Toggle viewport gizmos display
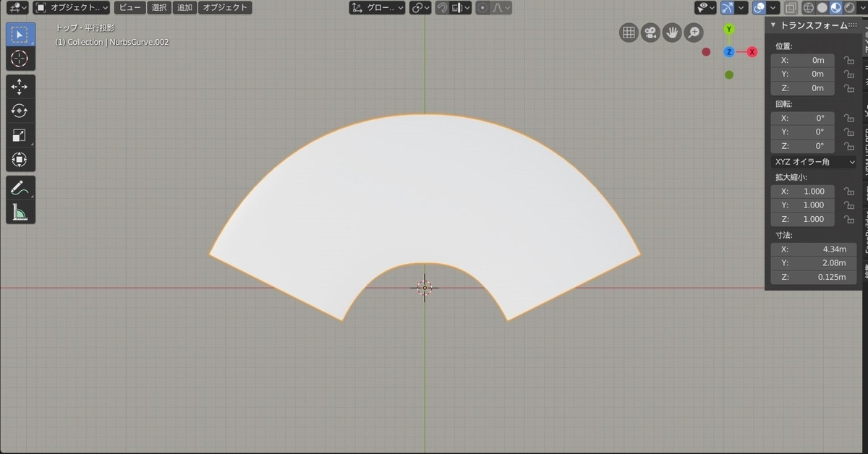Viewport: 868px width, 454px height. point(728,8)
